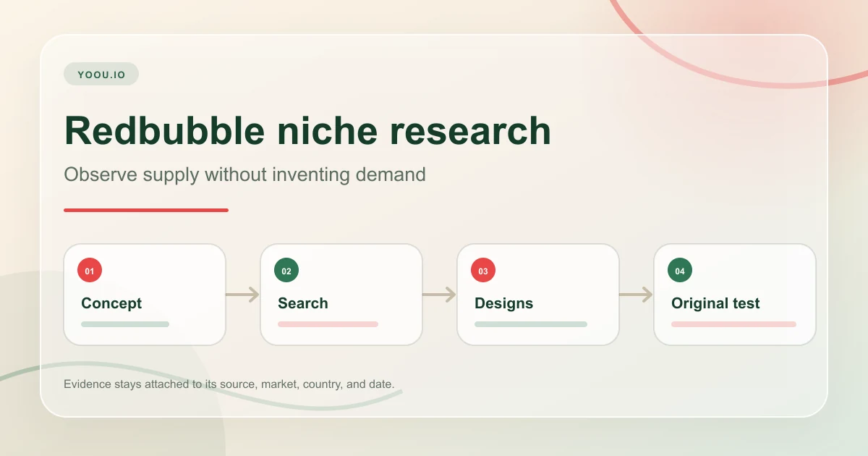Viewport: 868px width, 456px height.
Task: Open the Designs step card
Action: [x=538, y=295]
